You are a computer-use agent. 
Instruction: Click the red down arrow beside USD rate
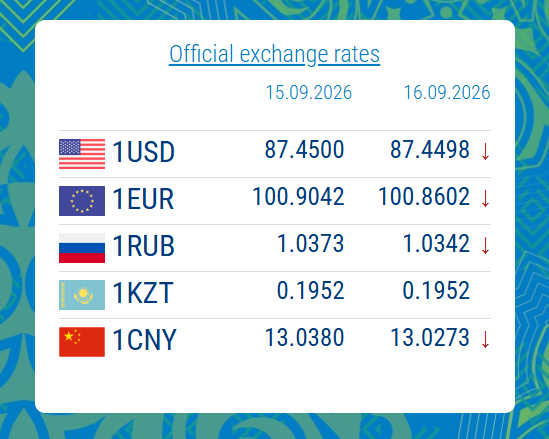click(485, 152)
